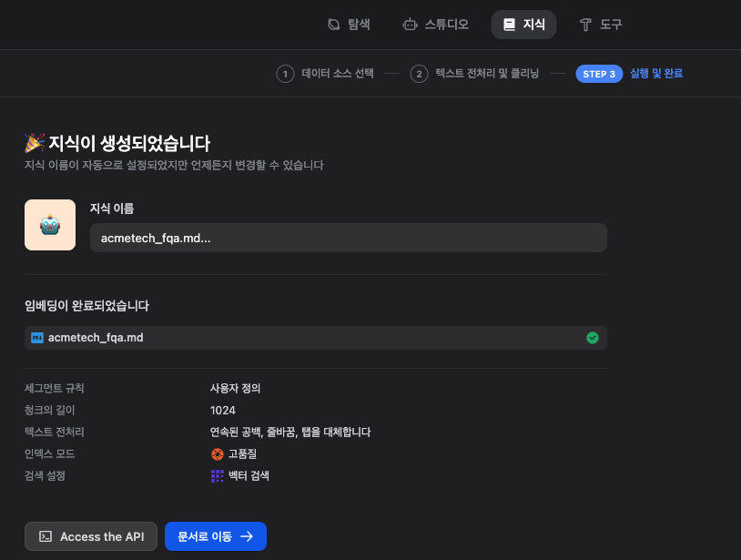Open the 탐색 (Explore) tab
The image size is (741, 560).
pyautogui.click(x=349, y=25)
